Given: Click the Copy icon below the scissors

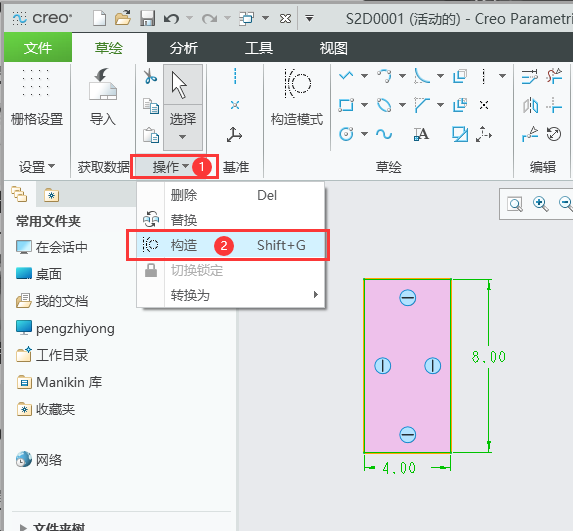Looking at the screenshot, I should click(151, 106).
